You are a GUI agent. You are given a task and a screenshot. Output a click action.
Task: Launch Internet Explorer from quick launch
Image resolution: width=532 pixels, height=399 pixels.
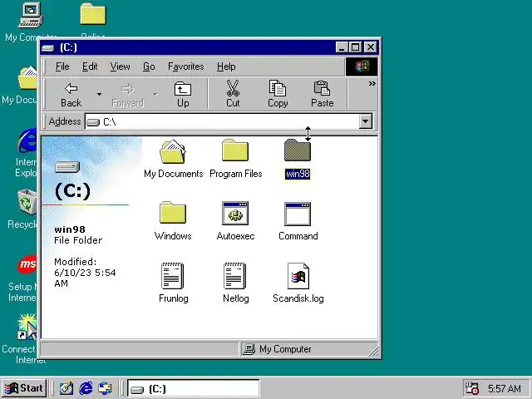pyautogui.click(x=86, y=388)
